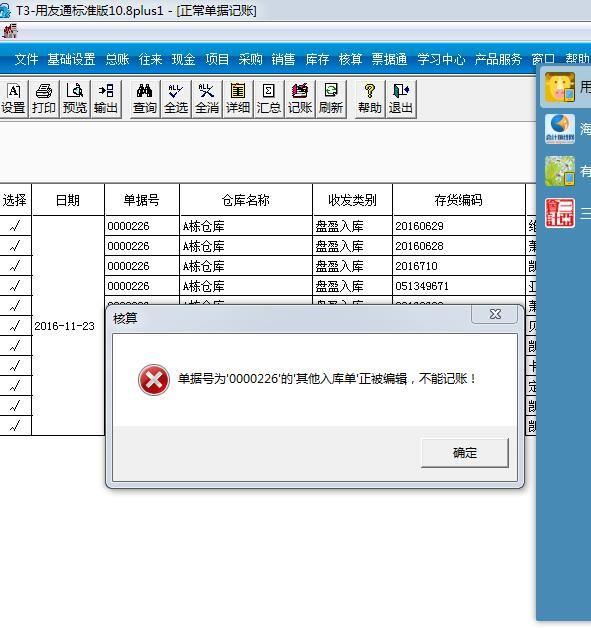Click the 存货编码 column header
591x628 pixels.
459,200
